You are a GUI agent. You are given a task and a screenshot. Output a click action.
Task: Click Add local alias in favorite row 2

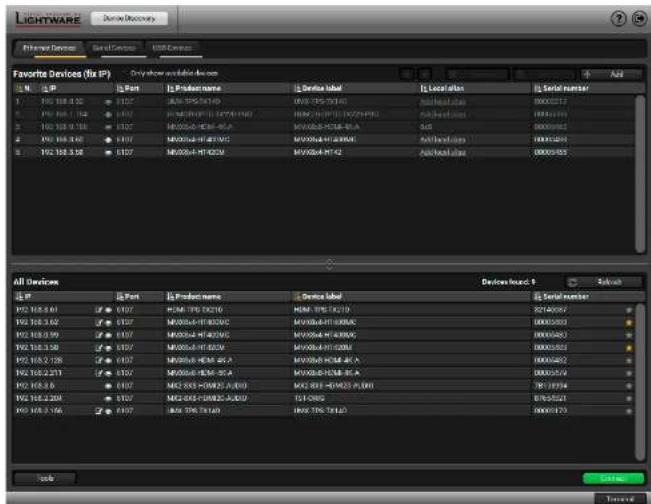pos(443,115)
